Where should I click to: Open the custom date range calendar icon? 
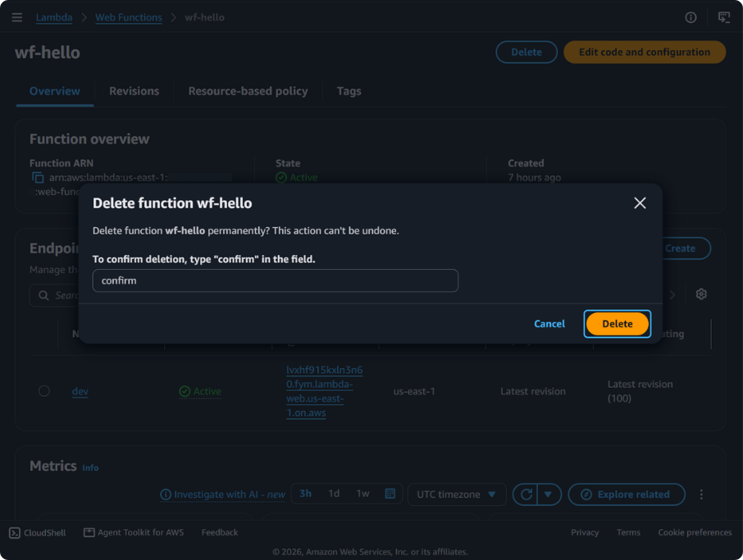[x=390, y=494]
